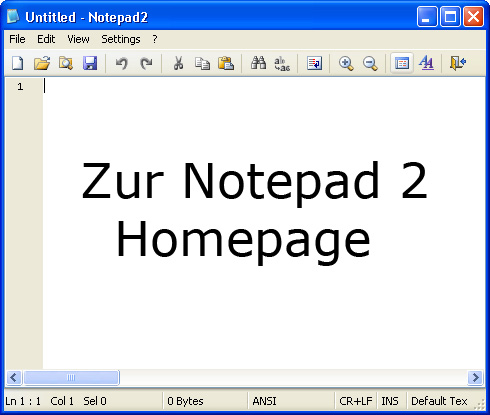Open the Settings menu
This screenshot has height=415, width=490.
[121, 39]
